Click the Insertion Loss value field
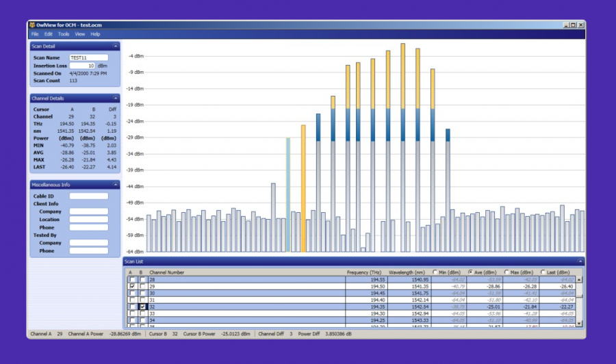 (83, 66)
